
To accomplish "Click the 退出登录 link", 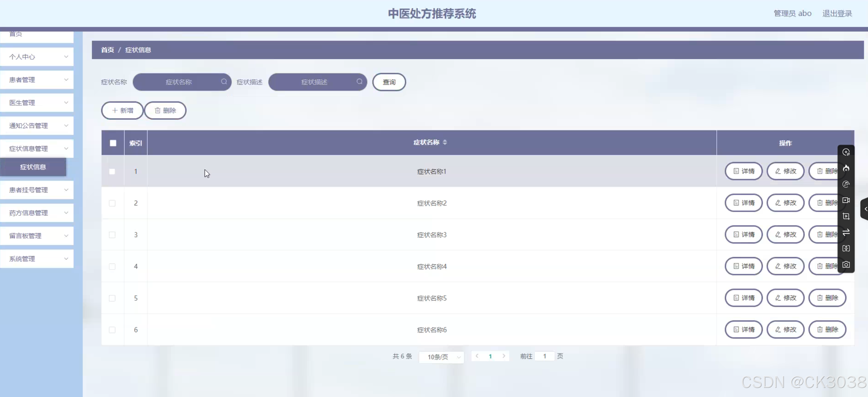I will click(x=837, y=13).
